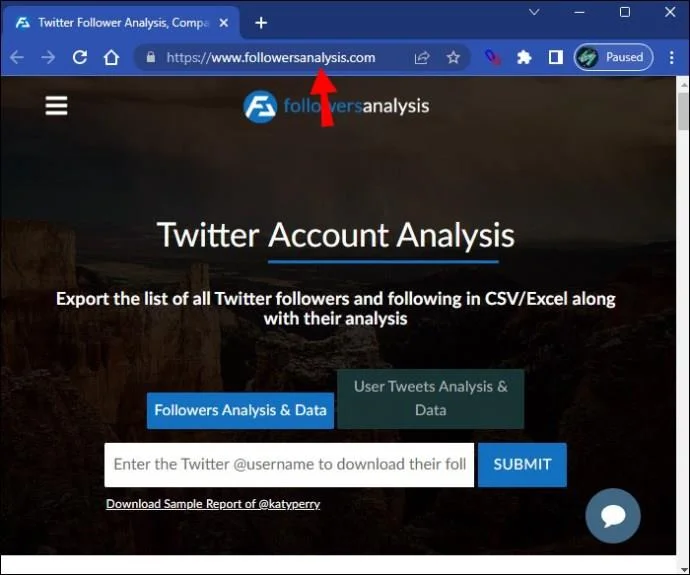This screenshot has width=690, height=575.
Task: Select Followers Analysis & Data tab
Action: click(x=240, y=410)
